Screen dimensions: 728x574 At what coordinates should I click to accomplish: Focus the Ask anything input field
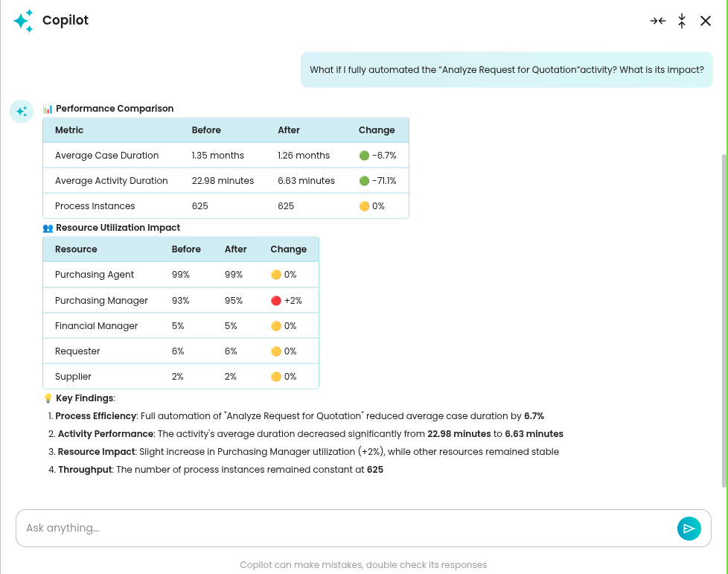tap(342, 529)
